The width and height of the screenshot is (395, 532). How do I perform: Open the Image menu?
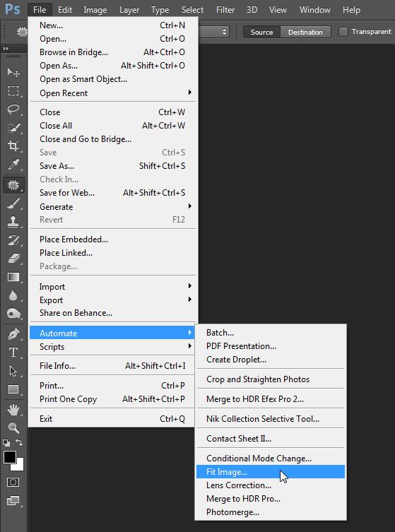click(x=95, y=10)
